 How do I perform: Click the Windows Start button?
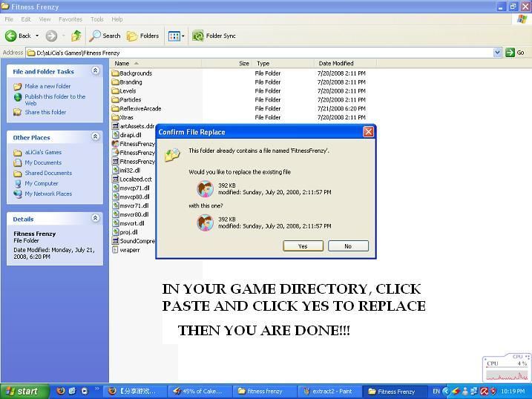[22, 392]
